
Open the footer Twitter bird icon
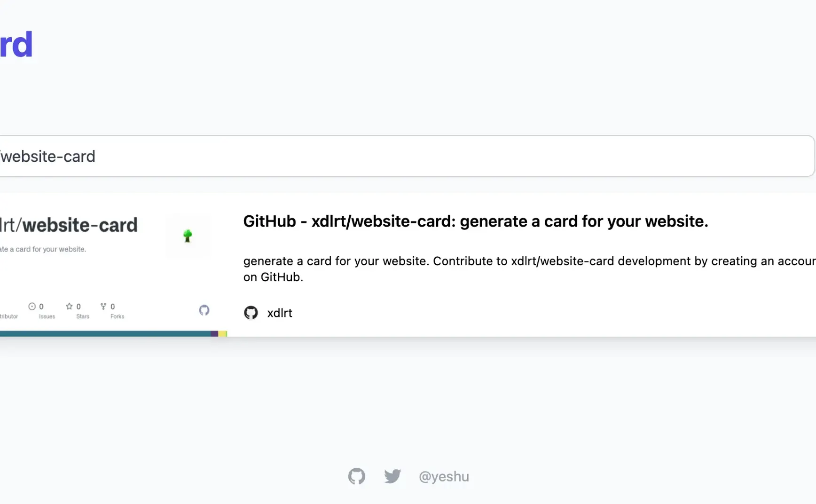click(x=392, y=476)
